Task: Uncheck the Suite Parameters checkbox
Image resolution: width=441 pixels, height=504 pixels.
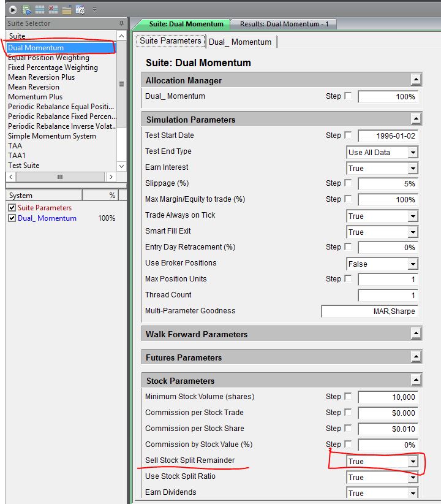Action: (12, 208)
